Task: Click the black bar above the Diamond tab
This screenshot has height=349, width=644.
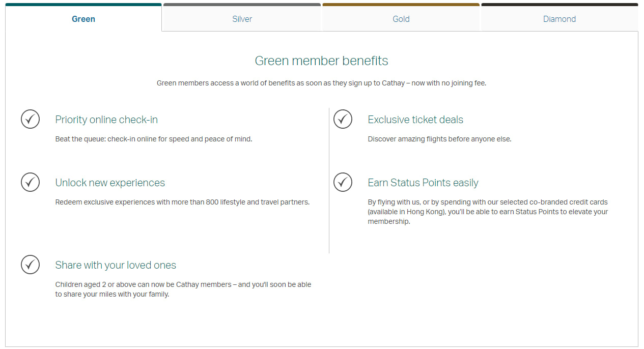Action: point(559,4)
